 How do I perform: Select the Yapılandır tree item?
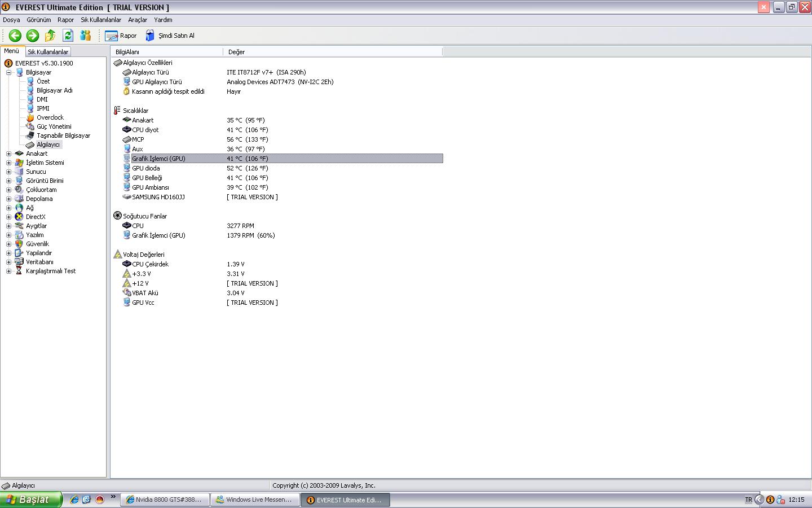tap(39, 253)
